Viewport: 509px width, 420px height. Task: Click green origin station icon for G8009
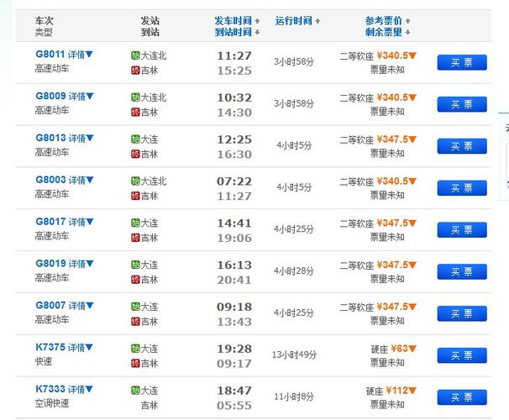coord(135,97)
